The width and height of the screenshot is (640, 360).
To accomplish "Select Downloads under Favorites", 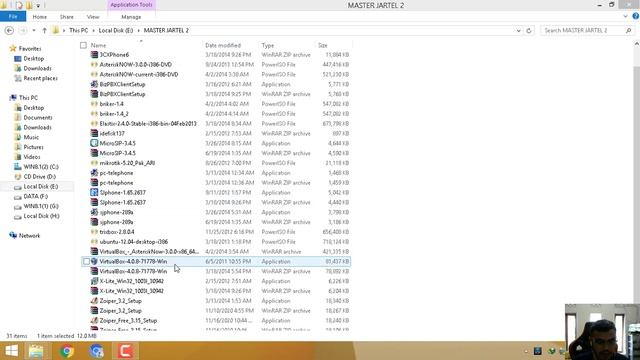I will [37, 69].
